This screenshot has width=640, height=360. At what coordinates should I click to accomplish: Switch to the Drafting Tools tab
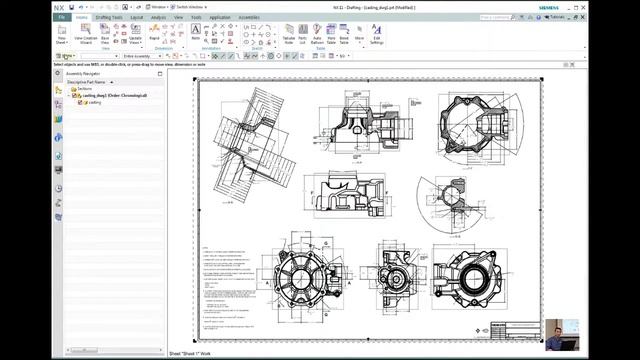(x=109, y=18)
